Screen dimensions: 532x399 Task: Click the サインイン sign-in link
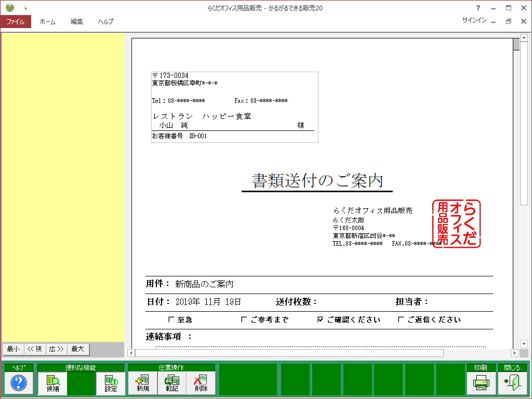point(474,20)
